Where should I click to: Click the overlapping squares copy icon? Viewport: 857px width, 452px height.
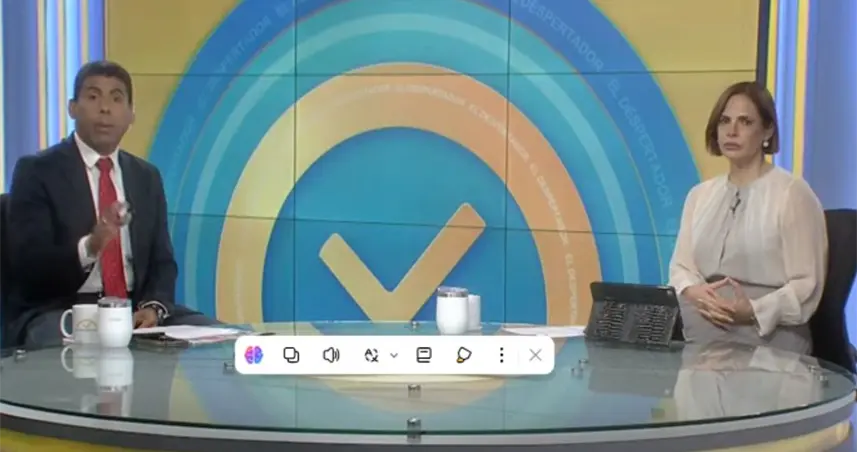(291, 355)
